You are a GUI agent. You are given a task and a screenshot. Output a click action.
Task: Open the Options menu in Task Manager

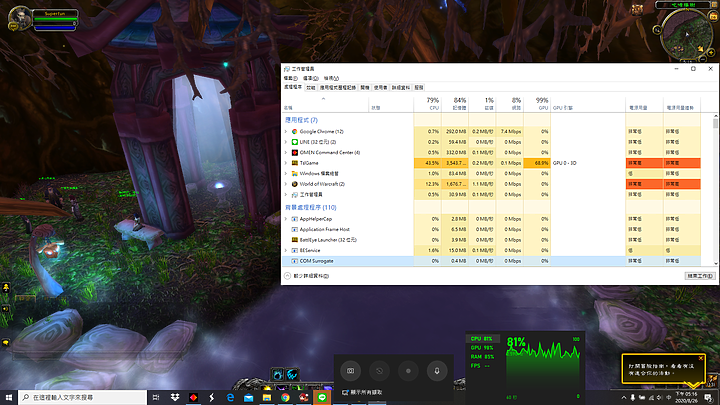[x=311, y=79]
